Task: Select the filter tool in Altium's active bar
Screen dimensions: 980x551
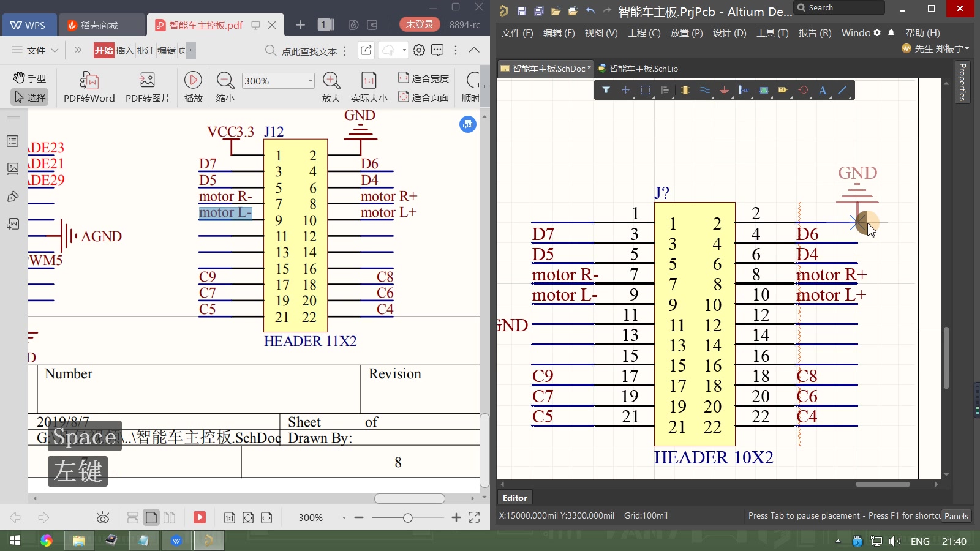Action: click(606, 90)
